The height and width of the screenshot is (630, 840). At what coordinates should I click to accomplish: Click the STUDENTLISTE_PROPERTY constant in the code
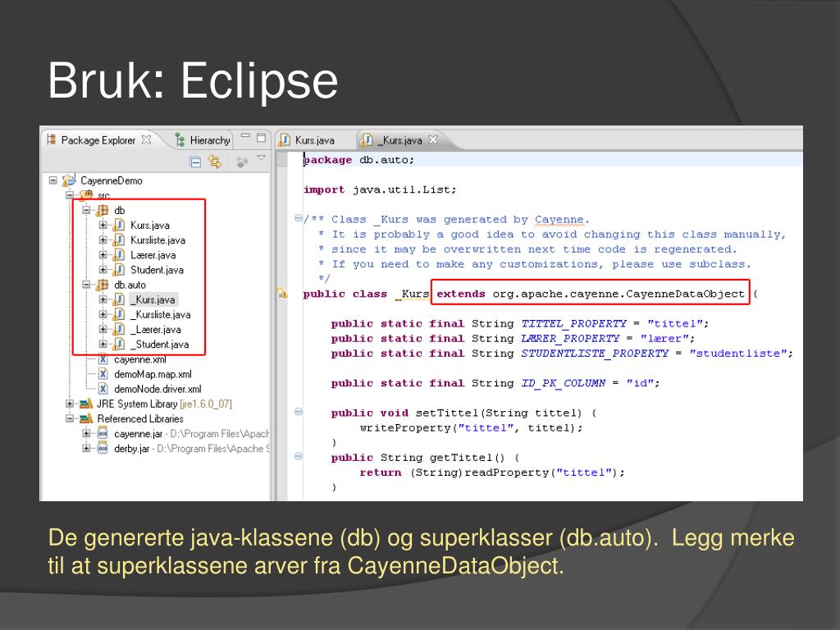pos(595,353)
